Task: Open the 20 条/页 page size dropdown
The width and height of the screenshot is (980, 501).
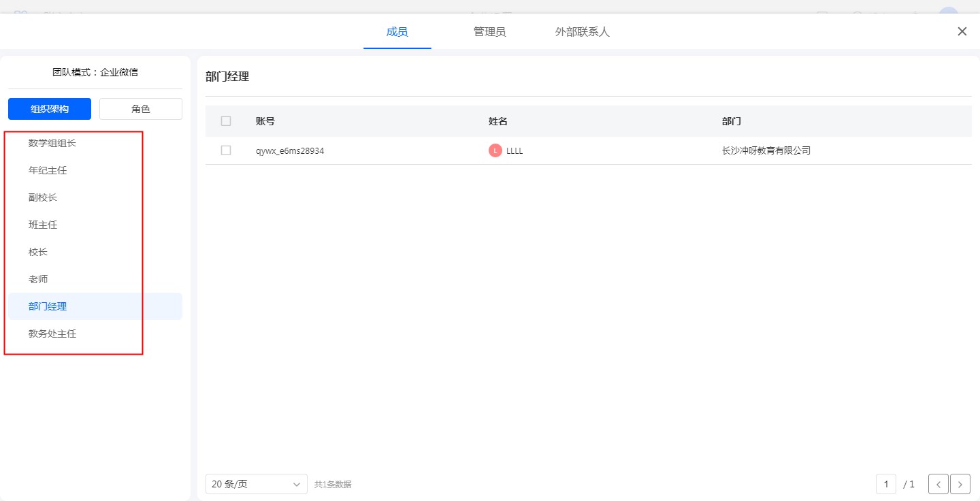Action: click(x=256, y=484)
